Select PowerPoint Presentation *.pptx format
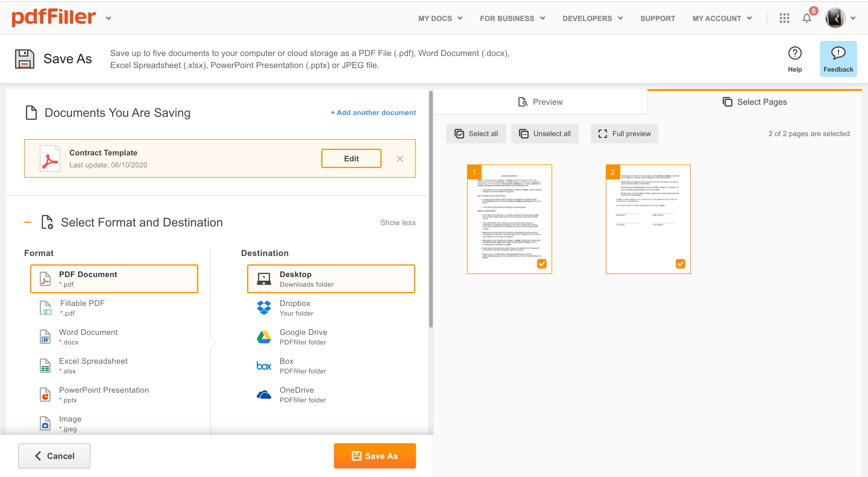Image resolution: width=868 pixels, height=477 pixels. coord(114,394)
